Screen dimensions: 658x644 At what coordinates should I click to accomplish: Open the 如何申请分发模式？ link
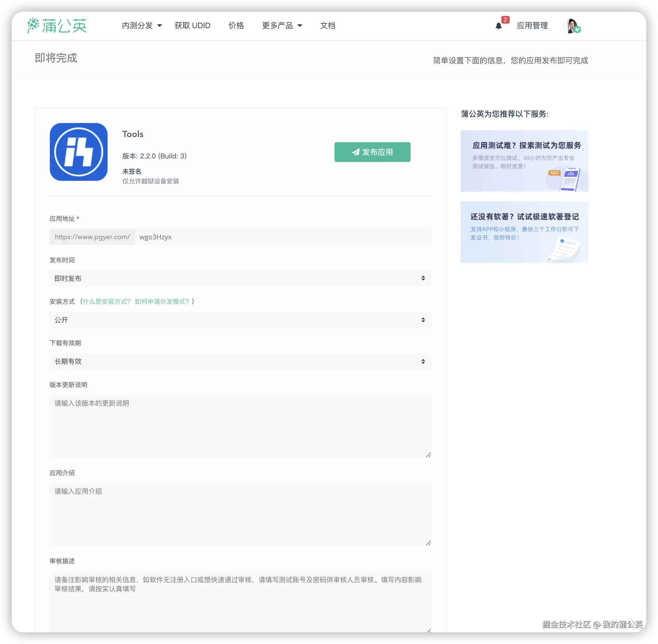click(x=162, y=301)
